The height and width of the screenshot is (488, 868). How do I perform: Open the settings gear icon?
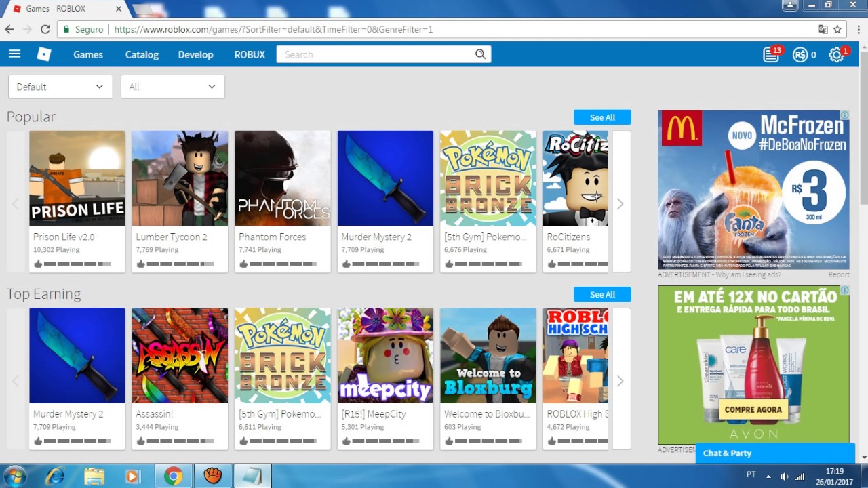point(837,55)
